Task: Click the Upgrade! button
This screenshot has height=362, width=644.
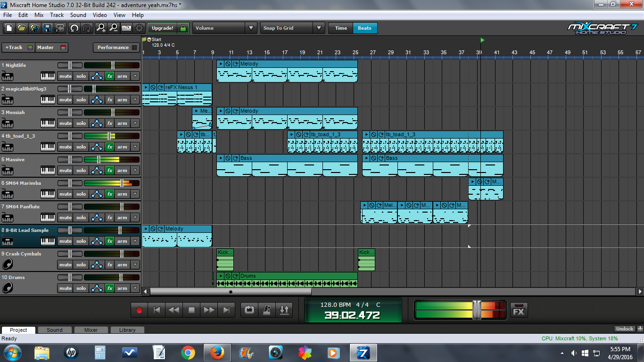Action: click(x=163, y=28)
